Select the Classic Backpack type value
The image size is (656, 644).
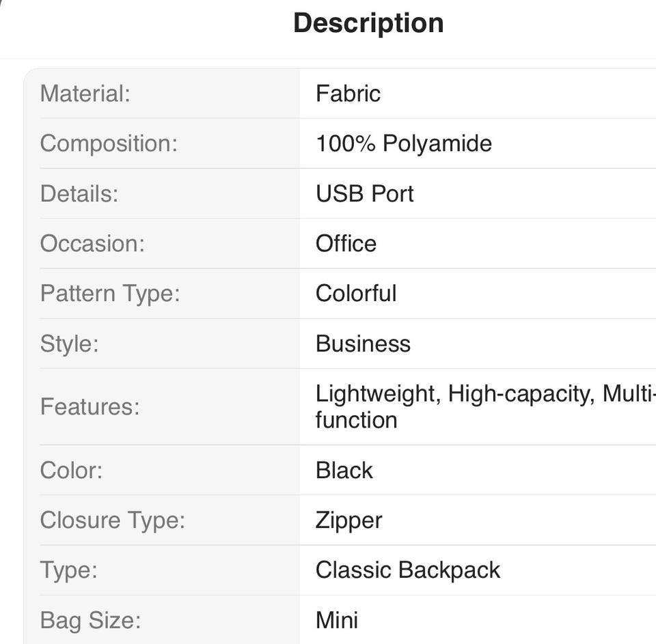click(408, 570)
